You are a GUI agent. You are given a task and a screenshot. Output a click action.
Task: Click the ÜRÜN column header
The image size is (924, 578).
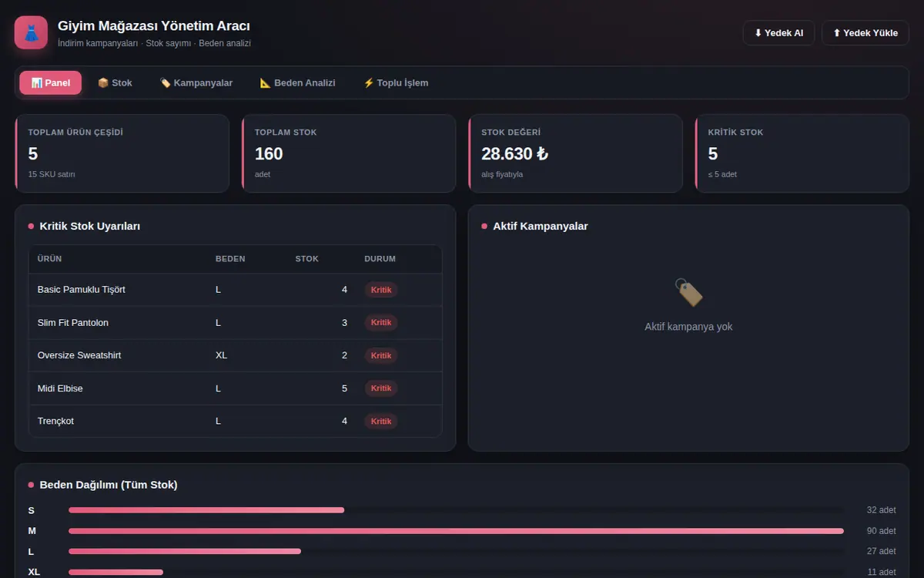click(x=49, y=259)
